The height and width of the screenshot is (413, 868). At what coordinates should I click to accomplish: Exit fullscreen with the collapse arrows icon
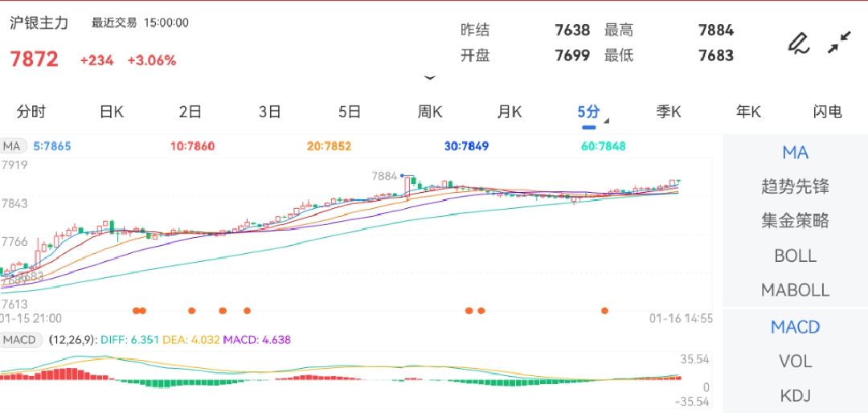[839, 43]
